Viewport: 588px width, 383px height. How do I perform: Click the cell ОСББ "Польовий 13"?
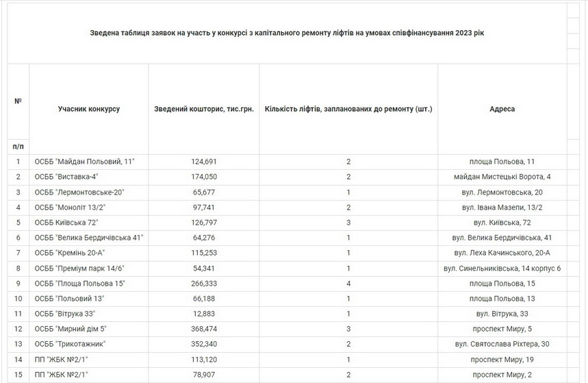pos(71,299)
